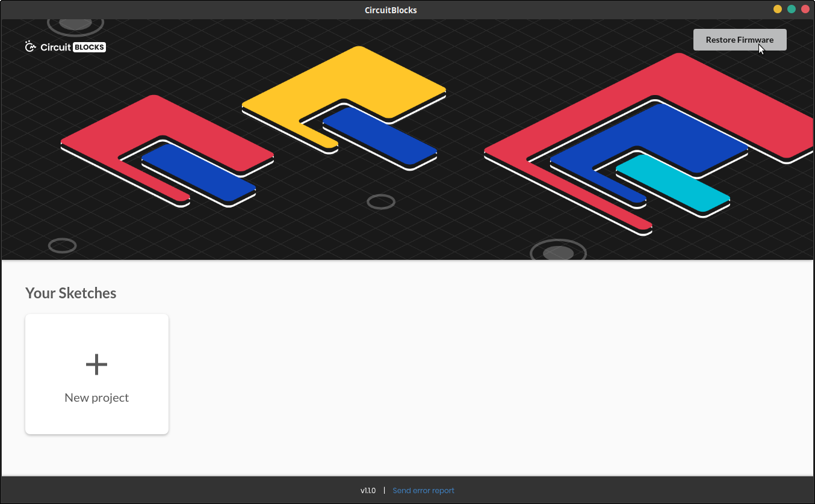Click the CircuitBlocks logo
The image size is (815, 504).
click(66, 46)
